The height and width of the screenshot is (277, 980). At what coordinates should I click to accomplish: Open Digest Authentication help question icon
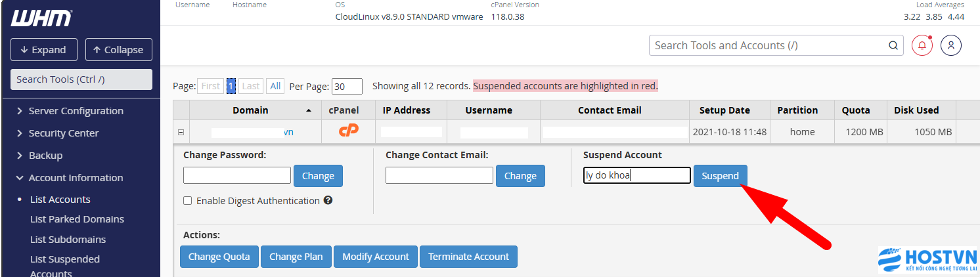(x=328, y=200)
